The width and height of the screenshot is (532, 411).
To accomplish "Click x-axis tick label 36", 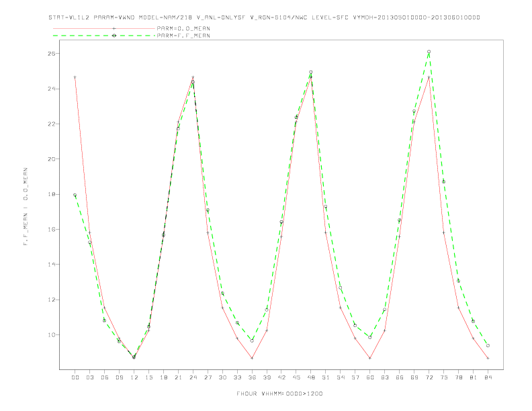I will click(252, 377).
